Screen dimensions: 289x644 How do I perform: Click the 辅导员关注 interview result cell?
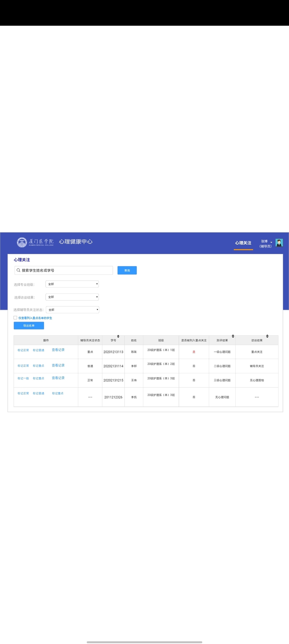257,366
